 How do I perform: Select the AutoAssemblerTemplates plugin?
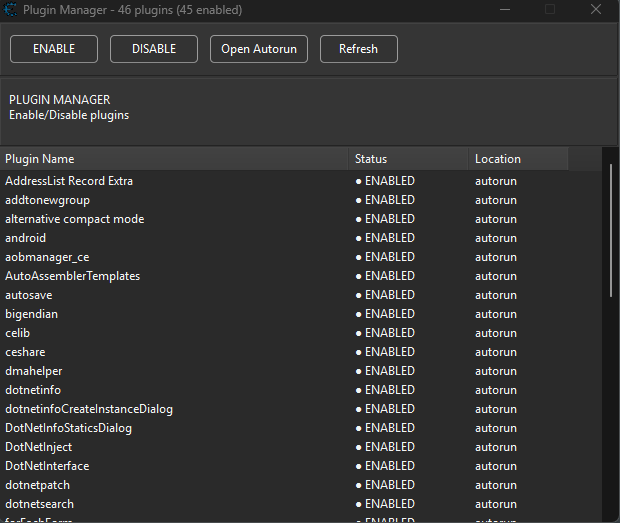coord(301,276)
